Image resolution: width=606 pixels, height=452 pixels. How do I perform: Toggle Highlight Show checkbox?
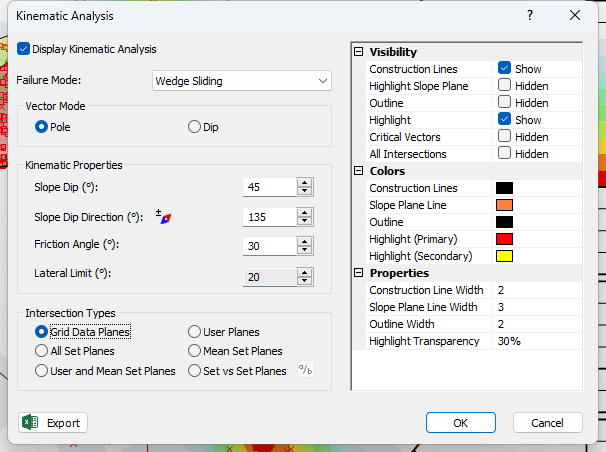point(504,119)
